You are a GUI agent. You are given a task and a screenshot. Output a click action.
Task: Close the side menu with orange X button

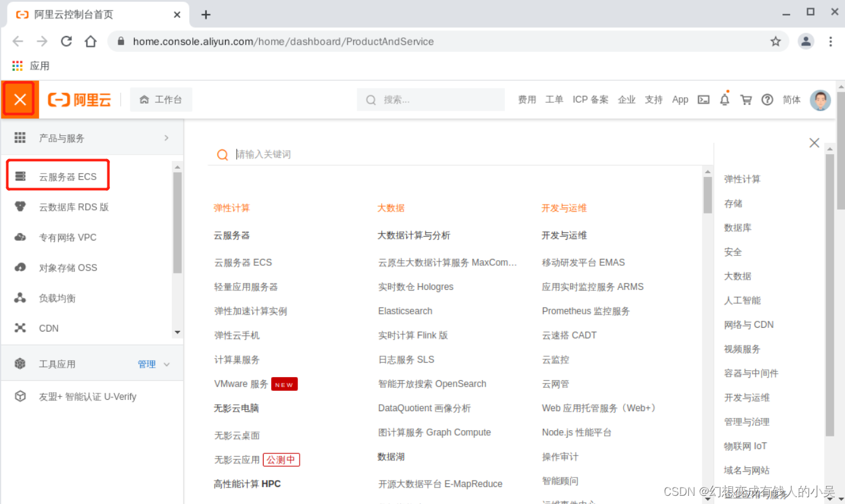tap(20, 100)
